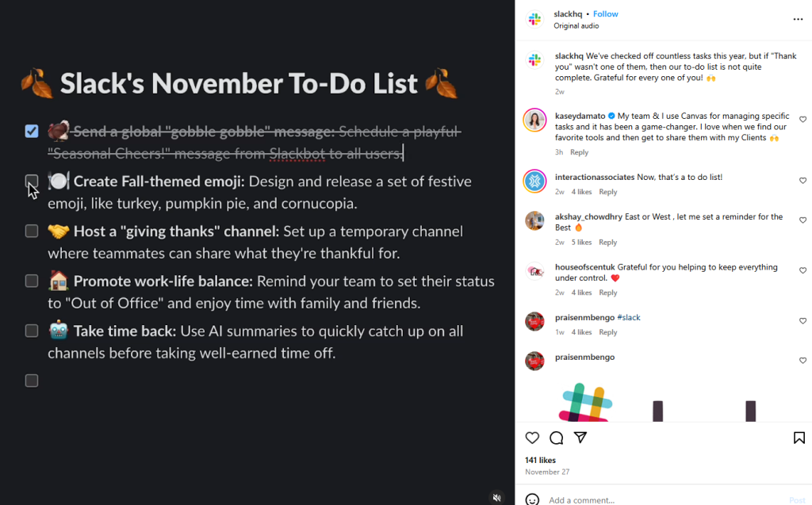Open the Slack logo image in praisenmbengo's comment
This screenshot has width=812, height=505.
pos(585,402)
